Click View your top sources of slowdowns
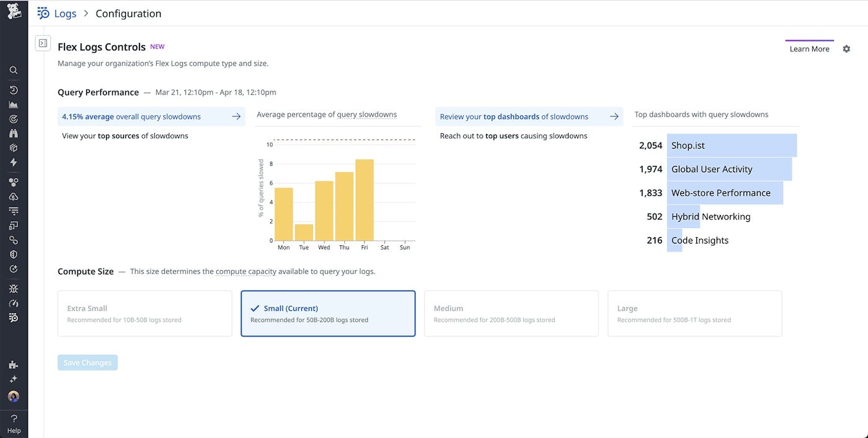 pos(125,136)
